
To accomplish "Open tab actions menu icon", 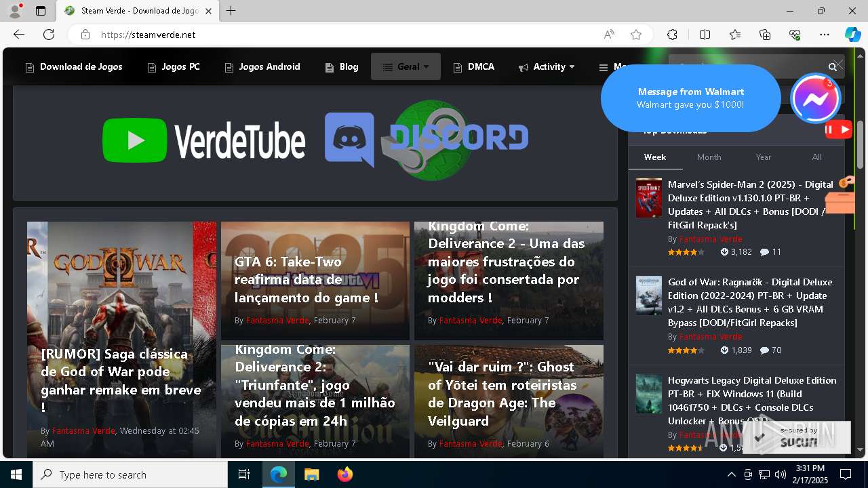I will pyautogui.click(x=41, y=11).
